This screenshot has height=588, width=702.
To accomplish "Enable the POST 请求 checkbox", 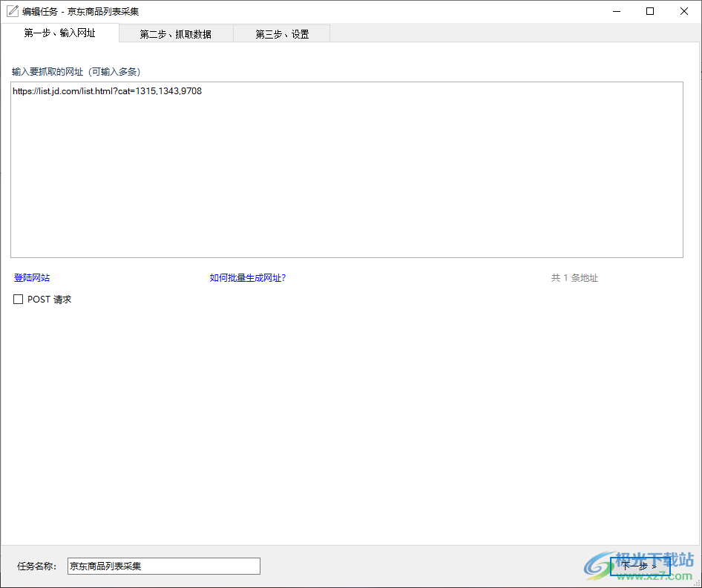I will (x=19, y=300).
